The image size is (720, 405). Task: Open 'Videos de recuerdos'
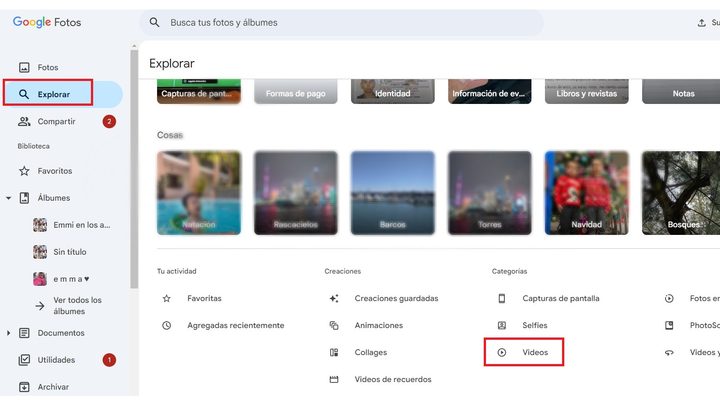click(x=393, y=380)
